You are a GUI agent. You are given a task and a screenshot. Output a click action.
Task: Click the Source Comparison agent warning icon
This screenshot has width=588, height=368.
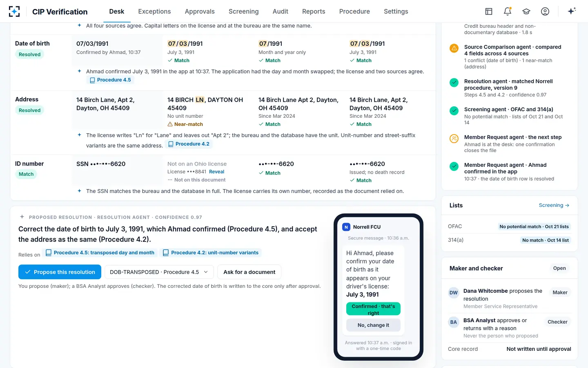(x=454, y=48)
